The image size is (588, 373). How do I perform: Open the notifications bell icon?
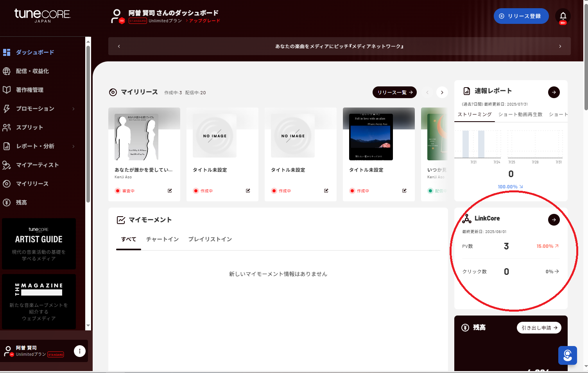pyautogui.click(x=563, y=16)
